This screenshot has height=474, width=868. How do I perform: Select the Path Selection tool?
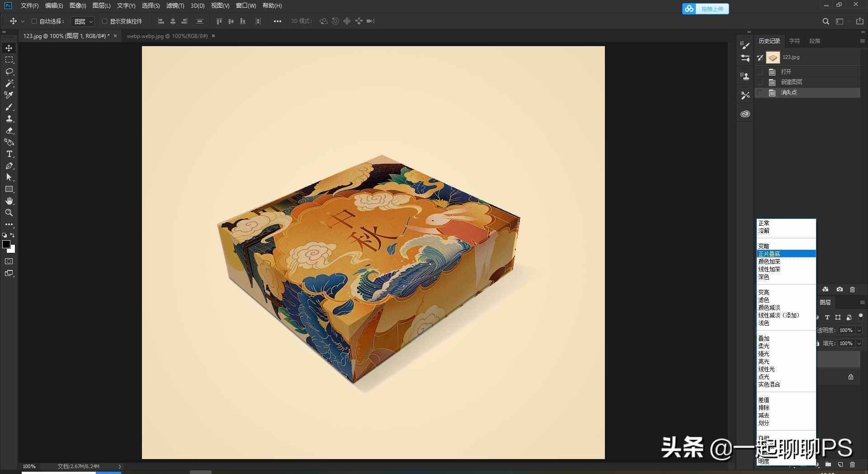(9, 177)
